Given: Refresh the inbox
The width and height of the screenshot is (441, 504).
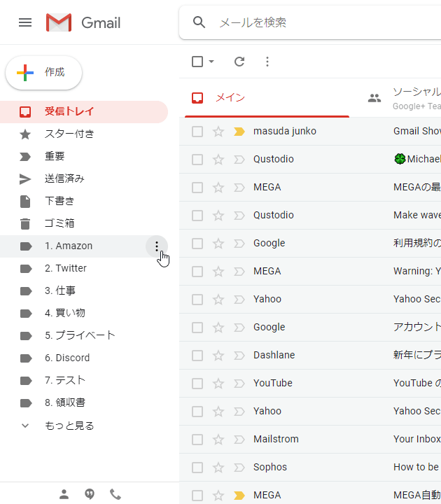Looking at the screenshot, I should point(239,62).
